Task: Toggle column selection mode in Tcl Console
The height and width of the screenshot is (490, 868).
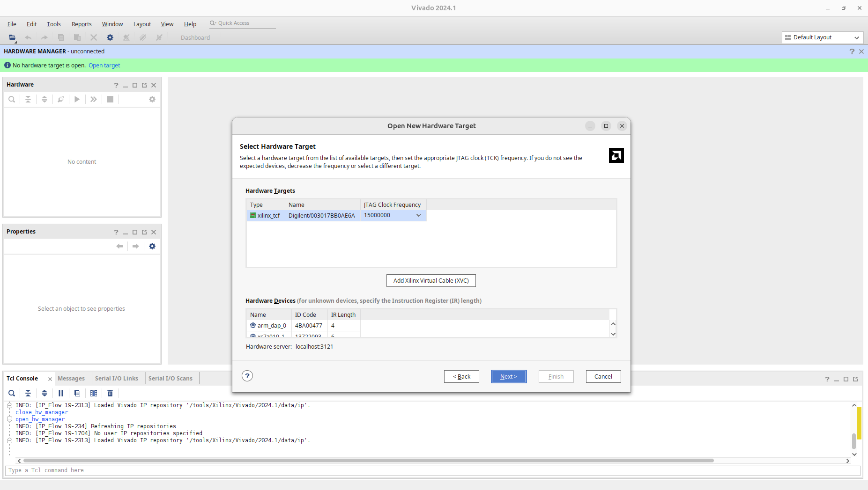Action: (x=94, y=393)
